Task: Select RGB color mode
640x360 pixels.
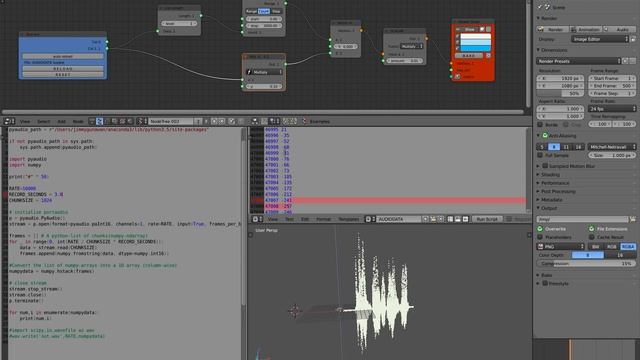Action: [611, 247]
